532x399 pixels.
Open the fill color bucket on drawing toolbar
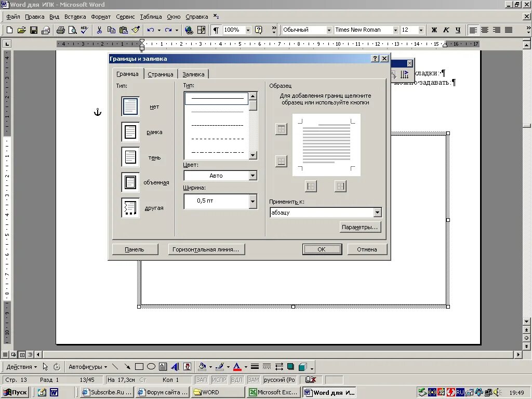[202, 366]
